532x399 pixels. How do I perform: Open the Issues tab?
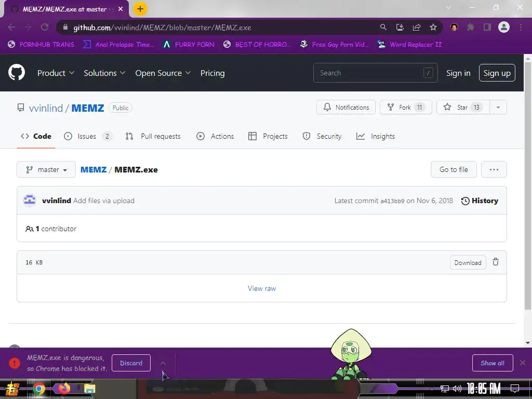pyautogui.click(x=87, y=136)
